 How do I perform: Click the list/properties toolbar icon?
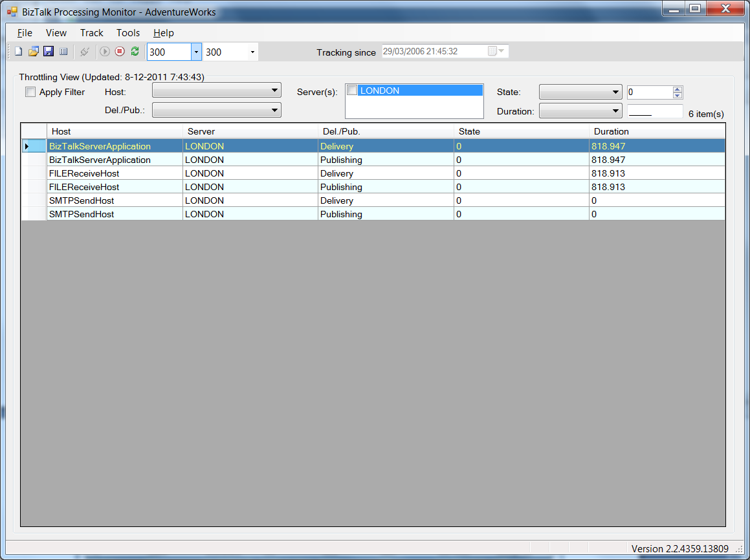tap(63, 52)
